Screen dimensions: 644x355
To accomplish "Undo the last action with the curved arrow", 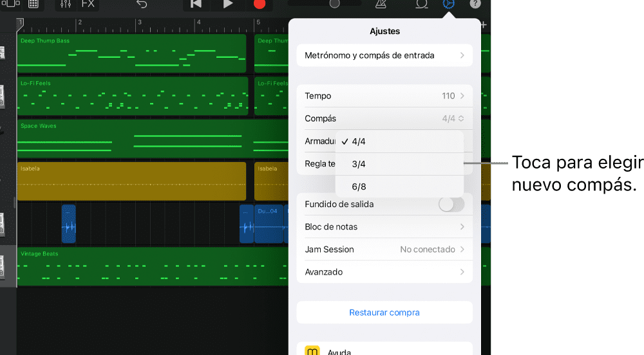I will (x=142, y=4).
